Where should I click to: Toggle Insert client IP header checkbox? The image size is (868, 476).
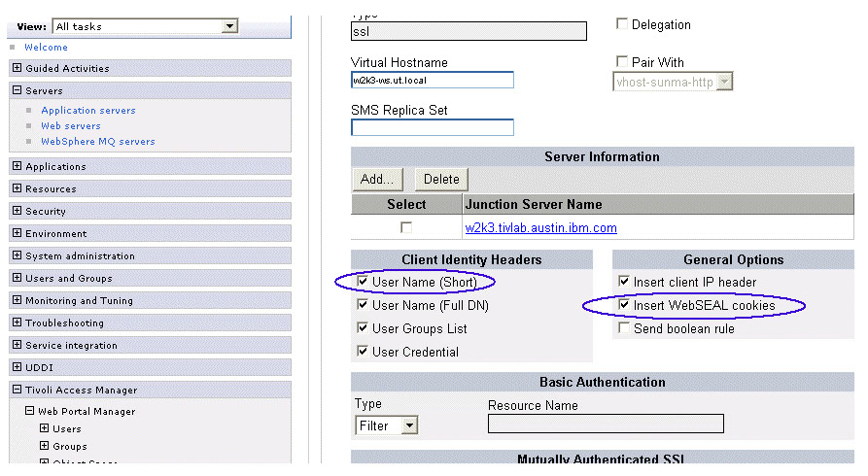tap(624, 281)
